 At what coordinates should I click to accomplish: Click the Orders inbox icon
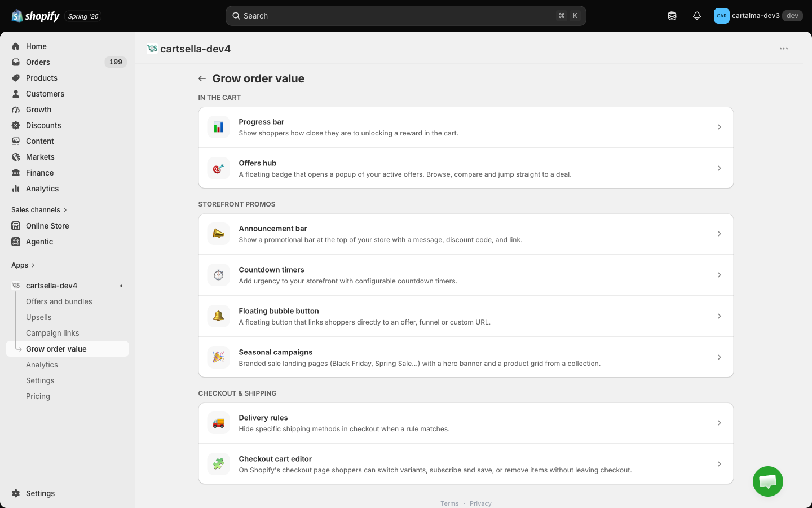point(16,62)
